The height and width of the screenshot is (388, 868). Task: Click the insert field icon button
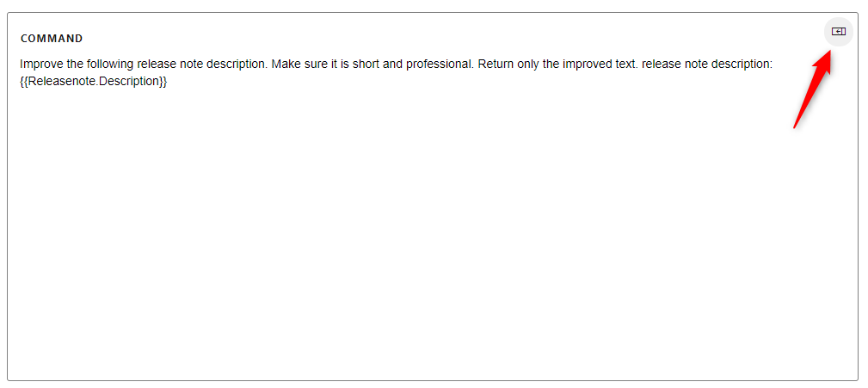click(x=839, y=32)
